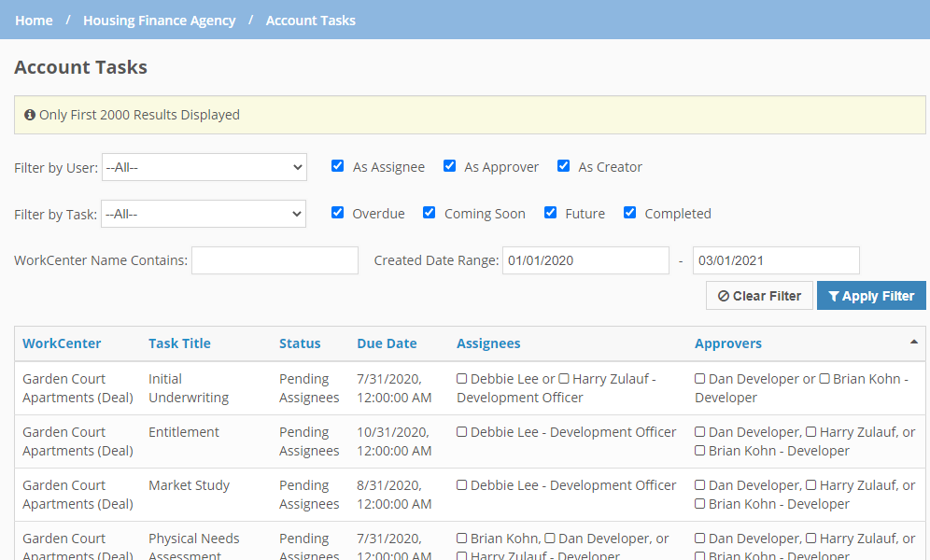Click the WorkCenter Name Contains field
Screen dimensions: 930x560
point(275,260)
